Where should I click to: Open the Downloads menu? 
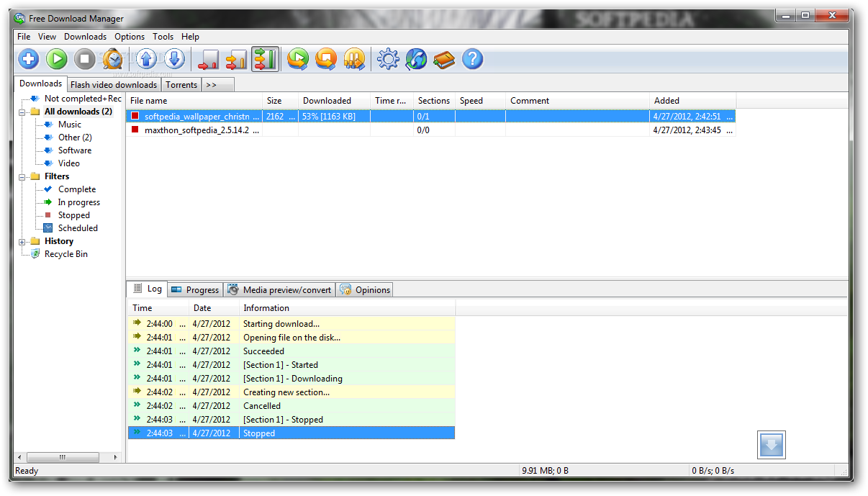point(85,37)
